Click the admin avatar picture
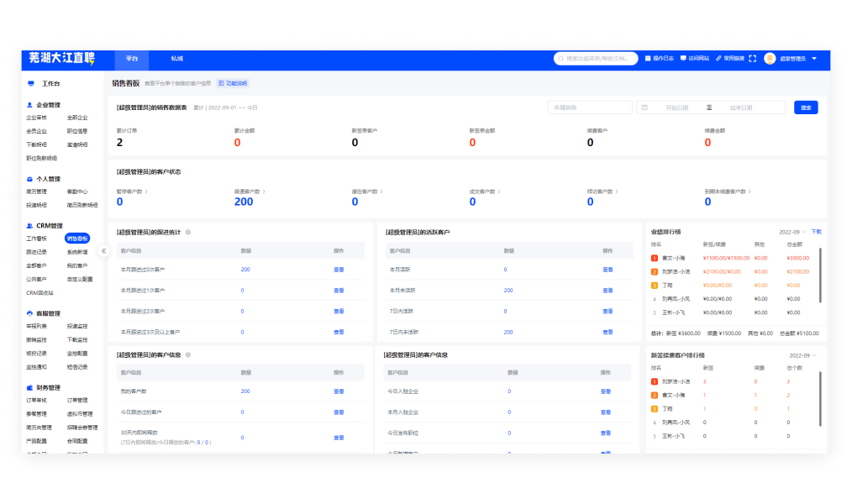Screen dimensions: 852x504 [x=770, y=59]
